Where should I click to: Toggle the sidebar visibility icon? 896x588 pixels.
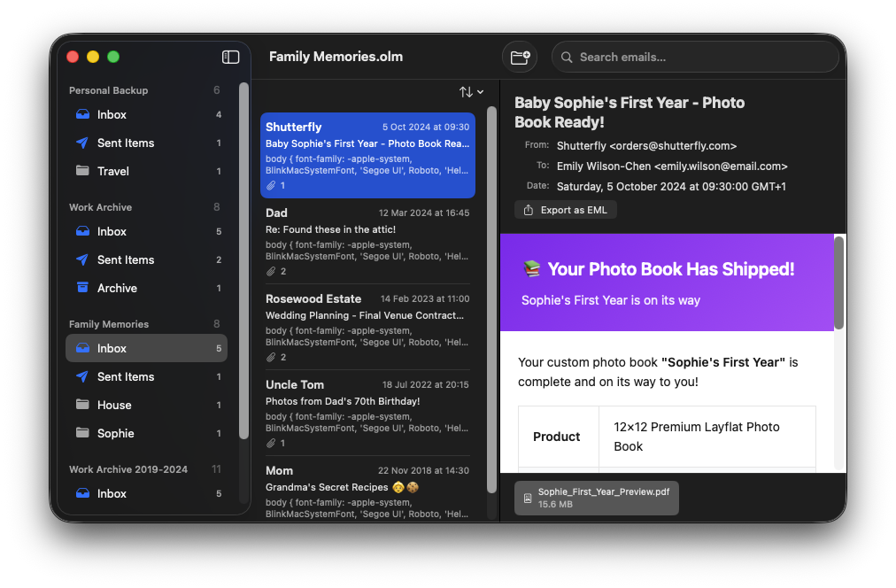point(230,57)
